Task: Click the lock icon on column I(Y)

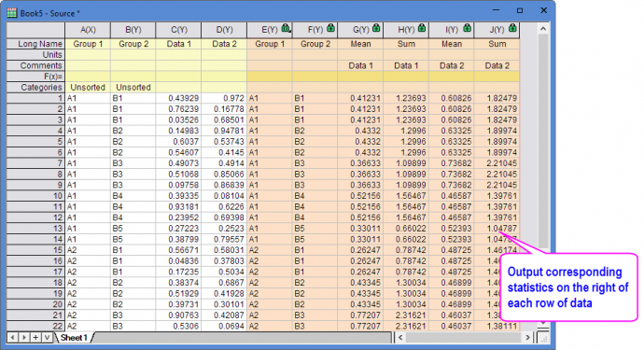Action: [x=467, y=28]
